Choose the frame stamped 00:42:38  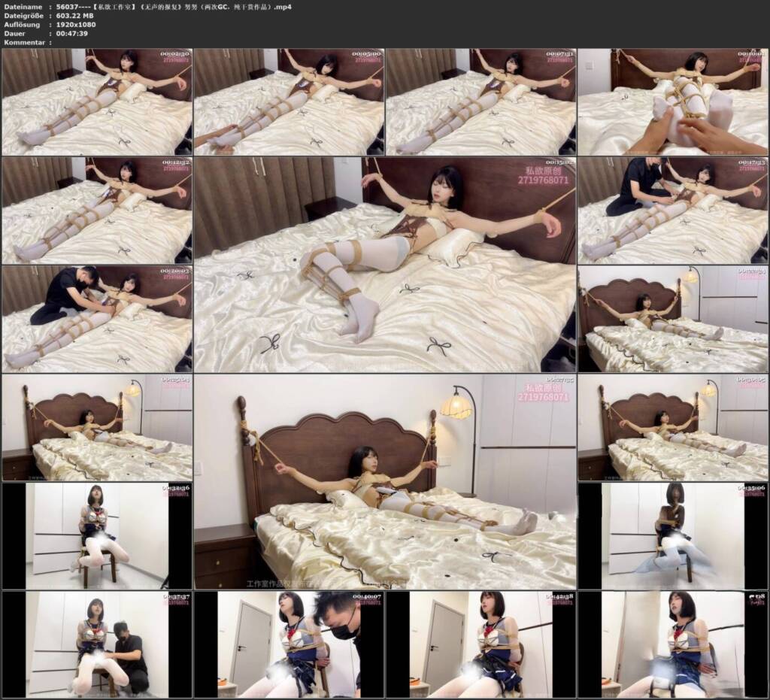tap(480, 644)
